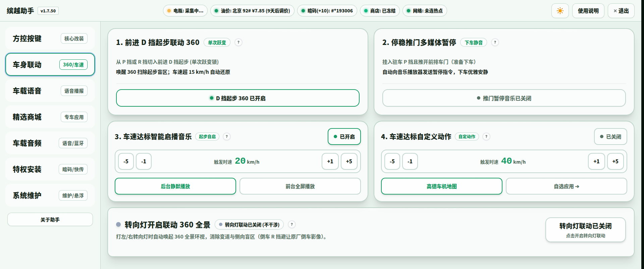Open 车身联动 section
The height and width of the screenshot is (269, 644).
(50, 64)
